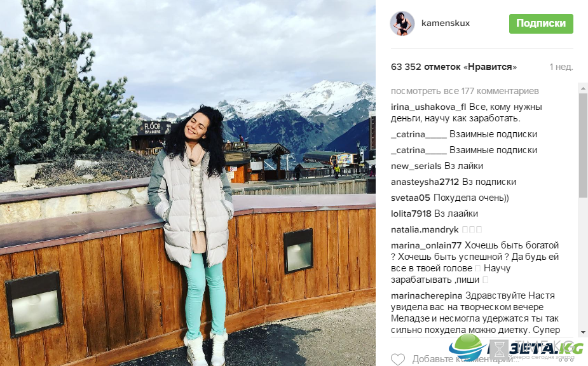Click the 63 352 likes count
The height and width of the screenshot is (366, 588).
pos(454,67)
